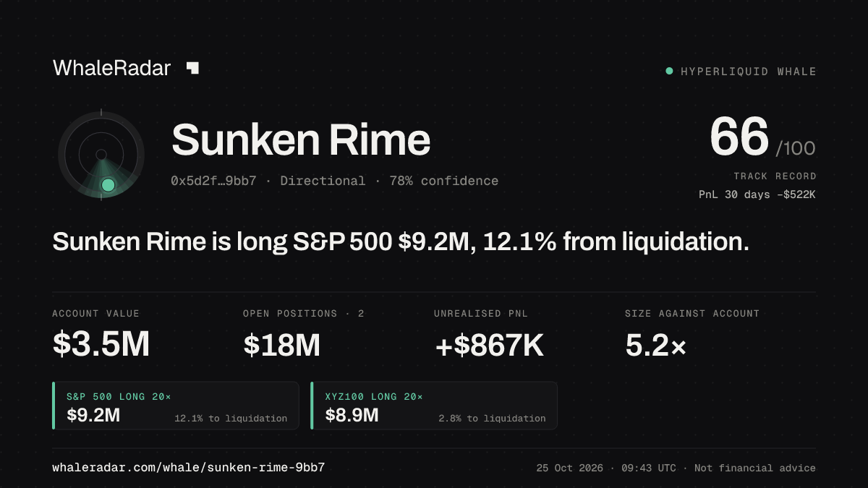
Task: Click the 09:43 UTC timestamp
Action: pos(650,468)
